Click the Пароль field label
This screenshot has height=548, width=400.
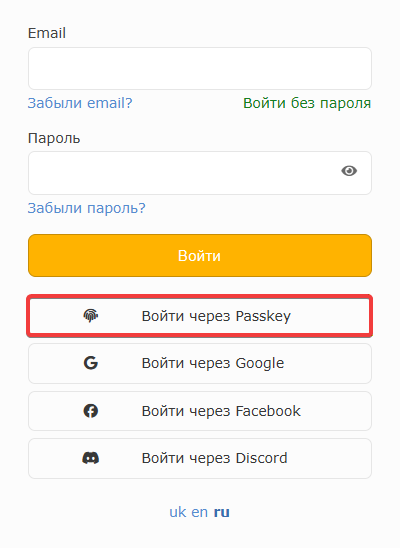(x=54, y=138)
